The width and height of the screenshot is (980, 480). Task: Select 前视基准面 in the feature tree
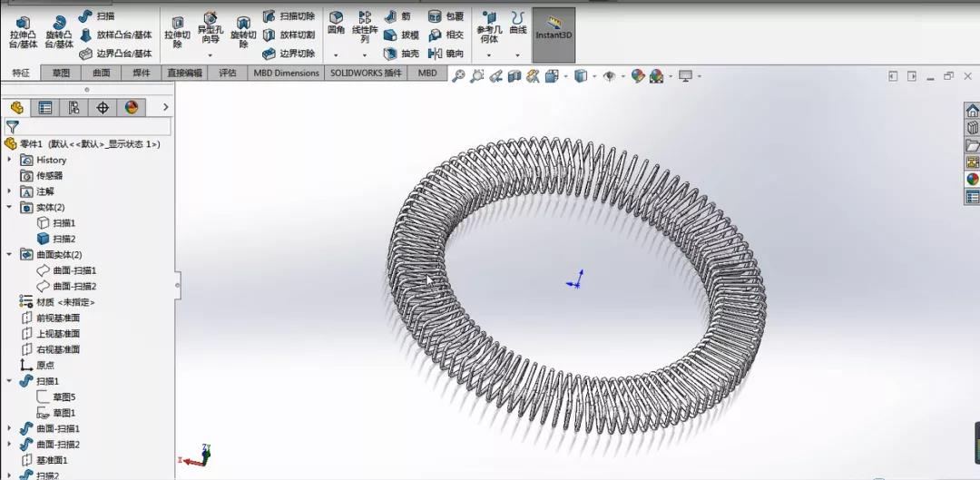pos(58,318)
